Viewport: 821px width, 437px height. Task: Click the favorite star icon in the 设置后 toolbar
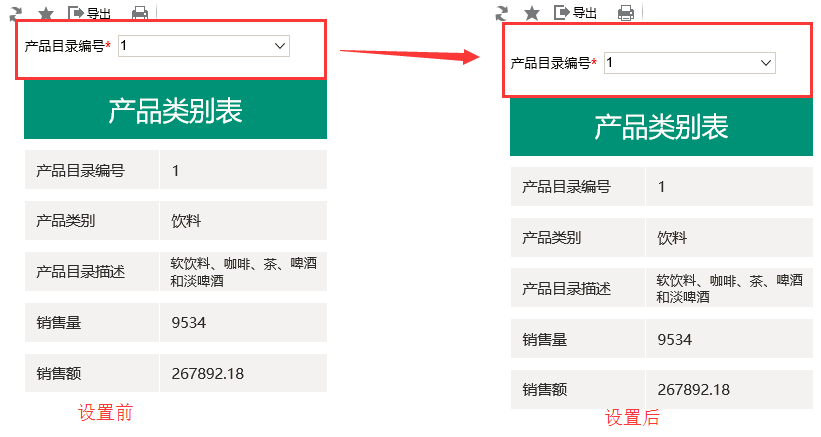(532, 13)
